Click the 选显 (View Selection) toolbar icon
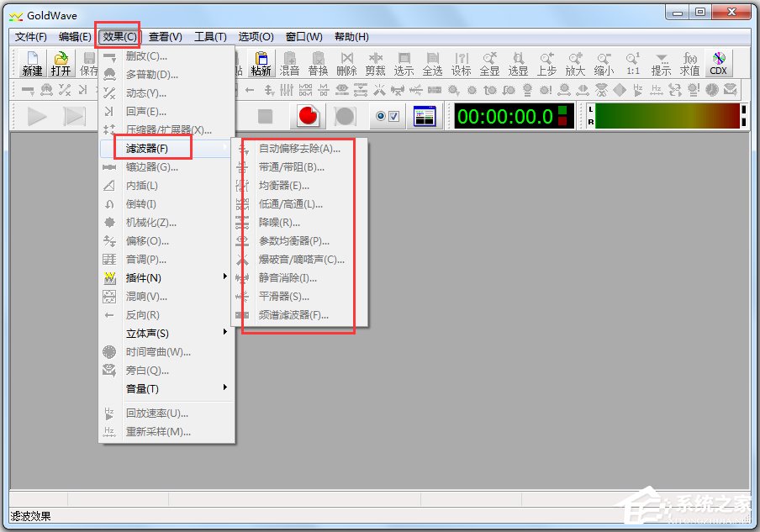The image size is (760, 532). 519,64
